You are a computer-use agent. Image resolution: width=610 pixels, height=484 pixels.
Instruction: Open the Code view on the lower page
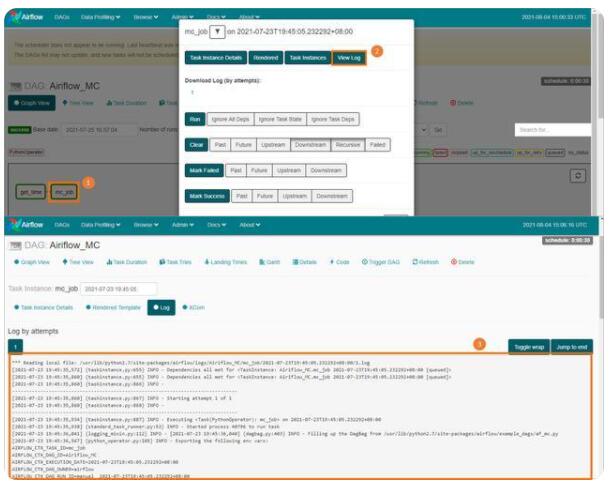click(340, 262)
